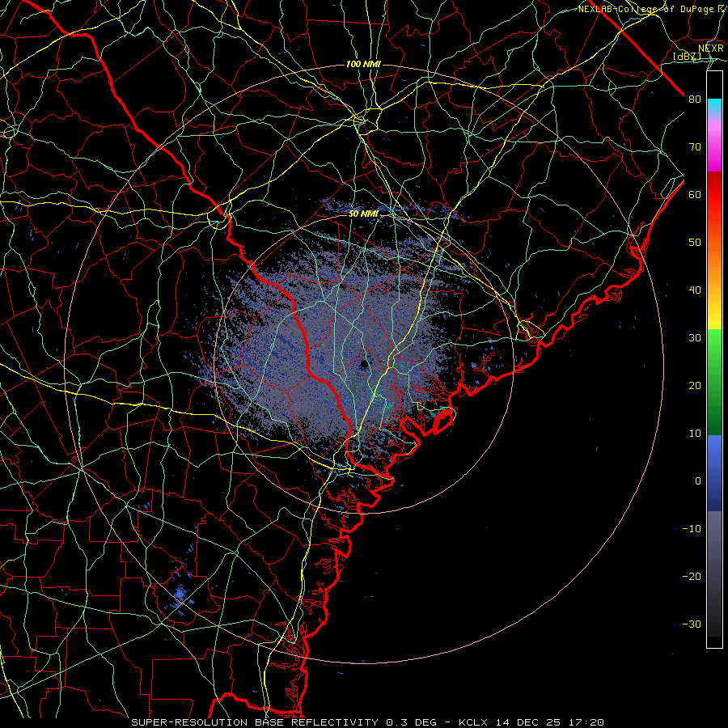Click the isolated blue echo cluster southwest of radar
The image size is (728, 728).
pyautogui.click(x=180, y=595)
